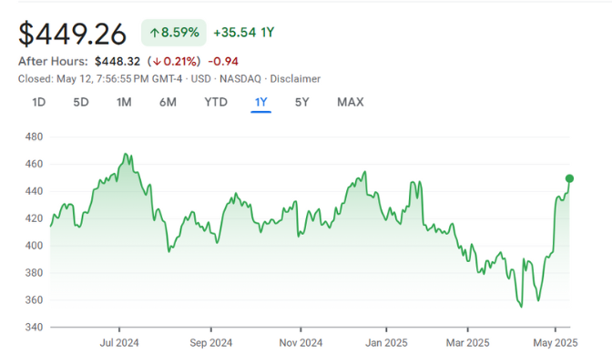Viewport: 612px width, 364px height.
Task: Click the 340 y-axis label
Action: 34,327
